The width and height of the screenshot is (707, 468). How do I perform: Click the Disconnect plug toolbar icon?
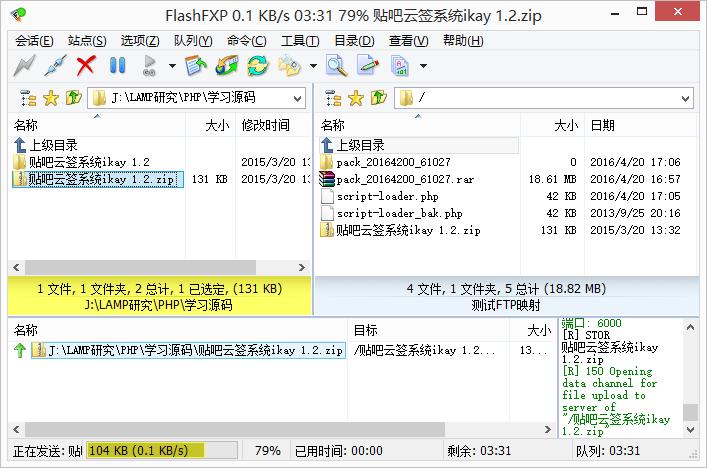click(55, 66)
